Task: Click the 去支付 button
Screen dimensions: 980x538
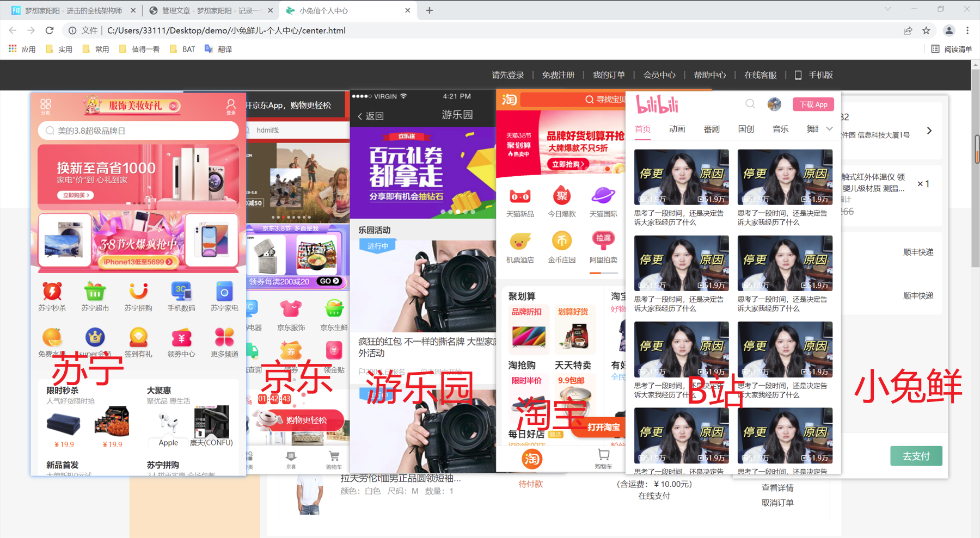Action: point(916,456)
